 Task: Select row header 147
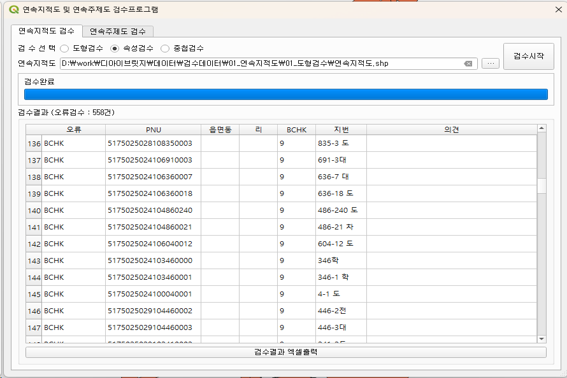pyautogui.click(x=34, y=328)
